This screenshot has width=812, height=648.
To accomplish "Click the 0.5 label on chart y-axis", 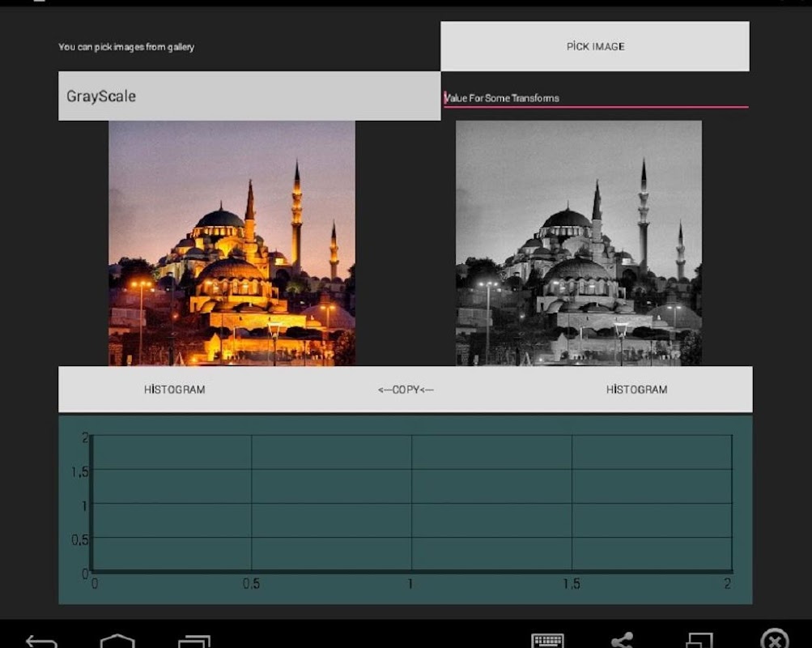I will pyautogui.click(x=79, y=539).
